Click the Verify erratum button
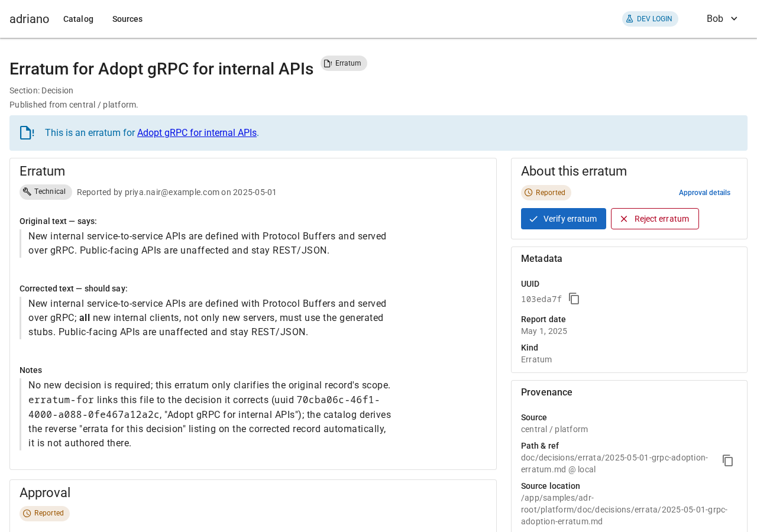The image size is (757, 532). pos(564,219)
